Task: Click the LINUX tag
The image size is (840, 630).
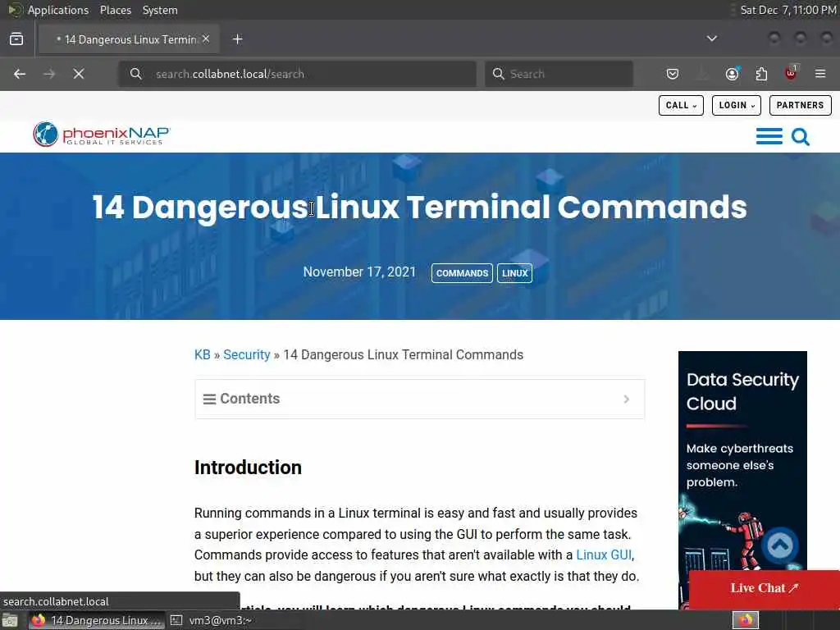Action: click(x=514, y=273)
